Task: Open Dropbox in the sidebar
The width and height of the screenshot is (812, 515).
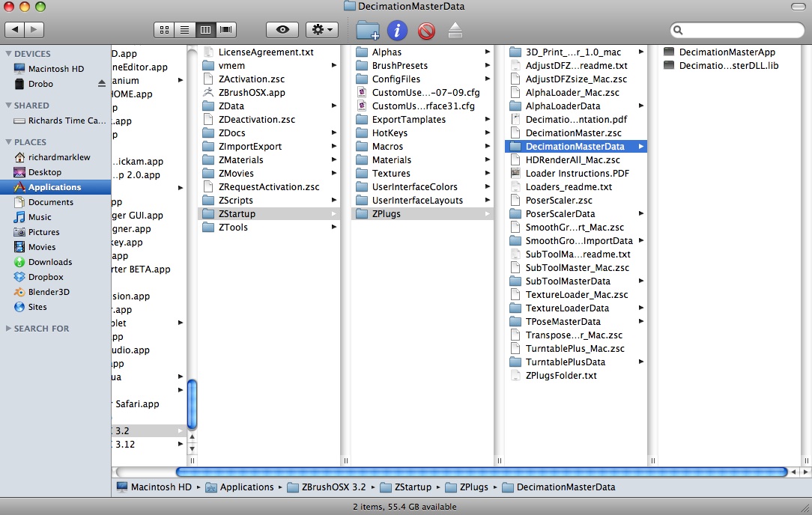Action: [55, 278]
